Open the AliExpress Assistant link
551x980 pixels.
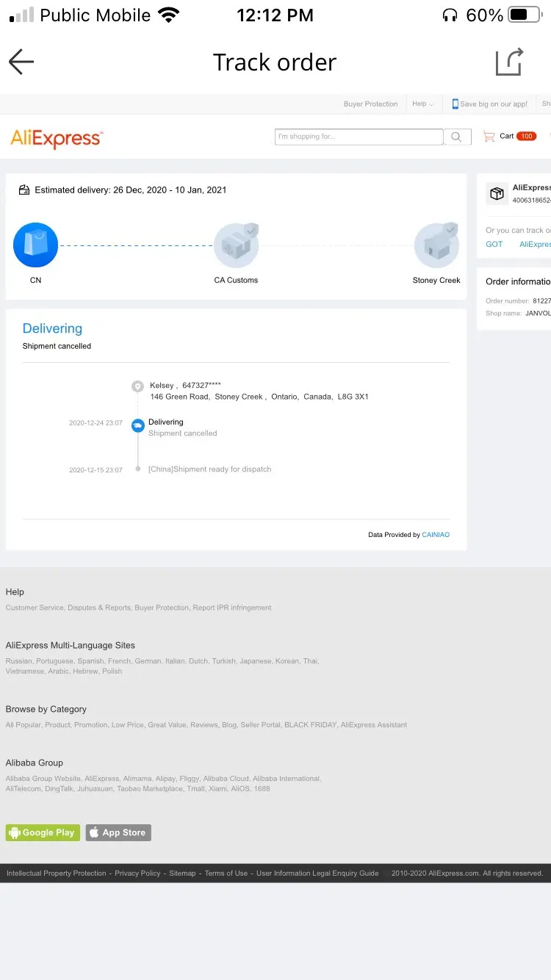[x=374, y=725]
